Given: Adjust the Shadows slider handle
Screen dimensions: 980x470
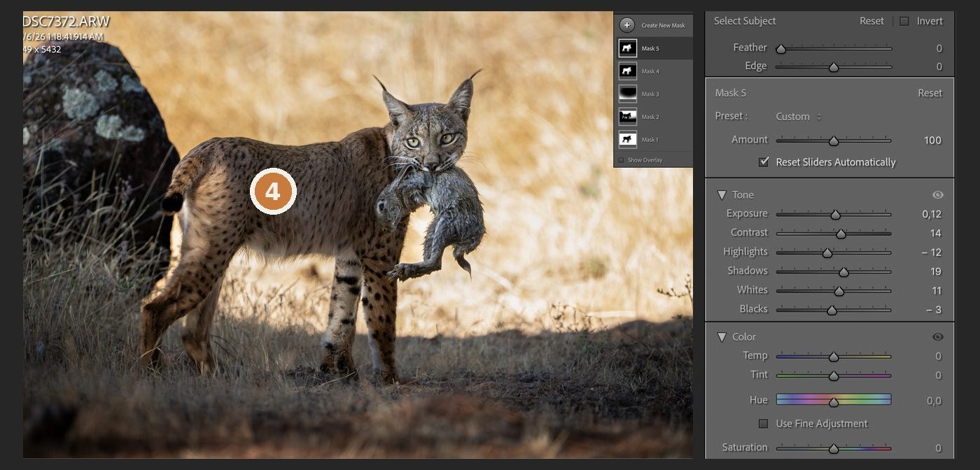Looking at the screenshot, I should pyautogui.click(x=843, y=272).
